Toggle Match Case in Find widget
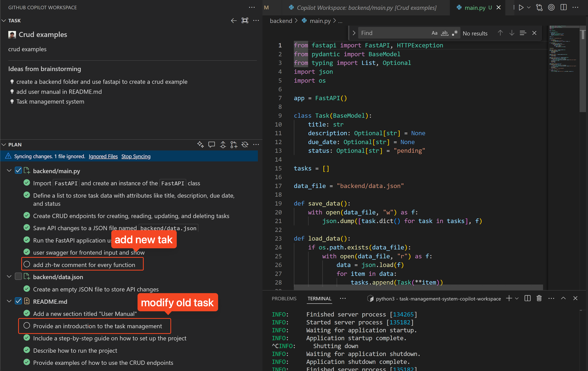588x371 pixels. pyautogui.click(x=434, y=33)
